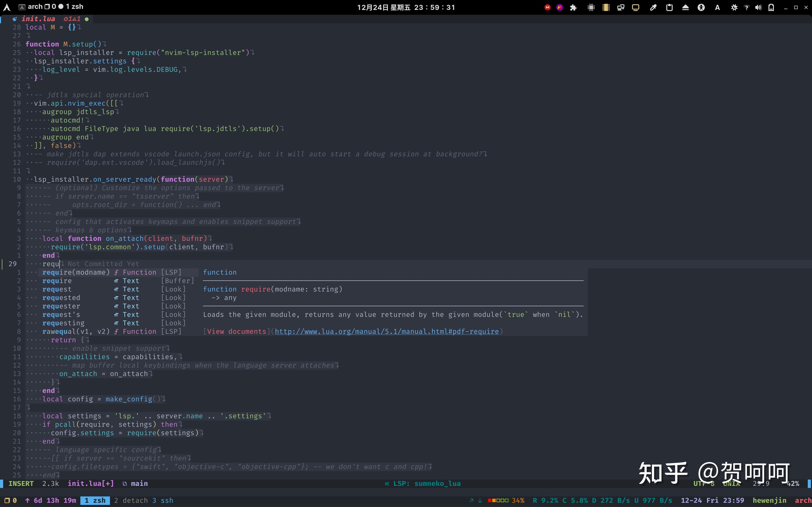Click the color picker eyedropper icon
Screen dimensions: 812x507
pyautogui.click(x=653, y=7)
